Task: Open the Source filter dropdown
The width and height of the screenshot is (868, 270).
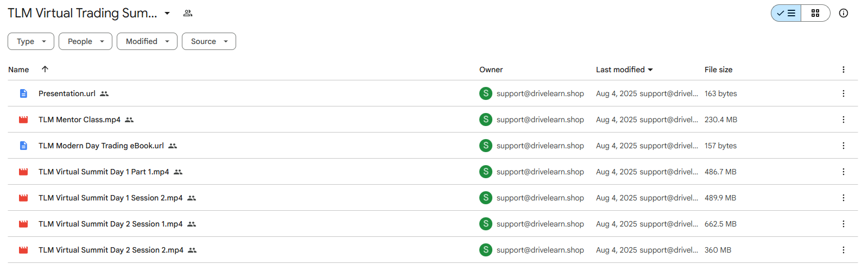Action: point(209,41)
